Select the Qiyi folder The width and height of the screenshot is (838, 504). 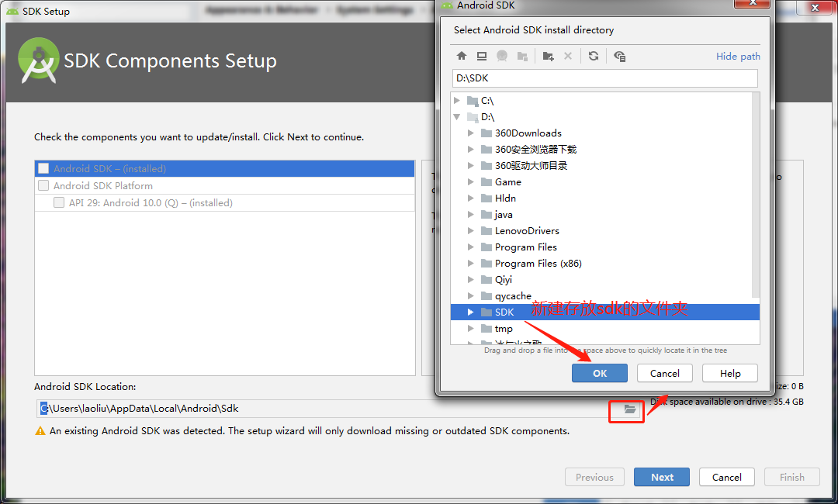pyautogui.click(x=504, y=280)
